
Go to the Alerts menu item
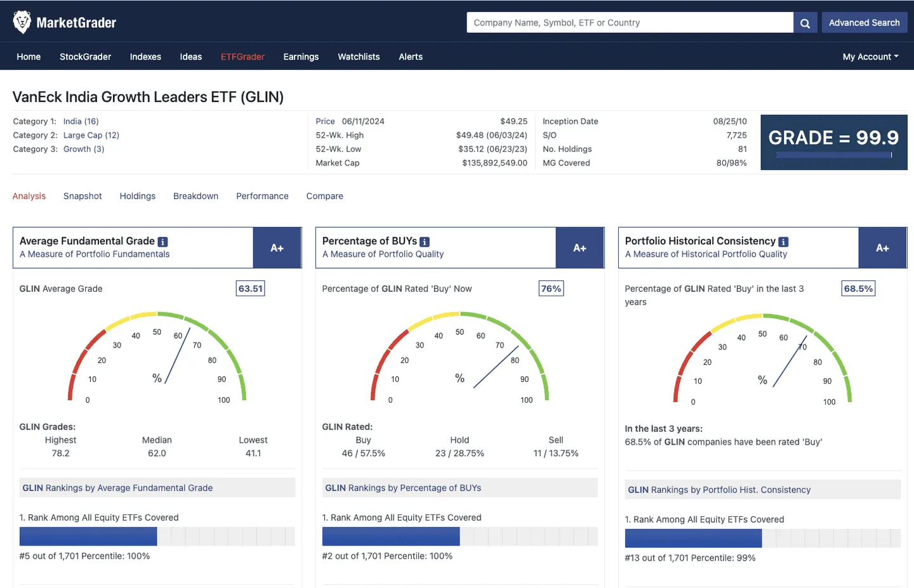(x=411, y=56)
